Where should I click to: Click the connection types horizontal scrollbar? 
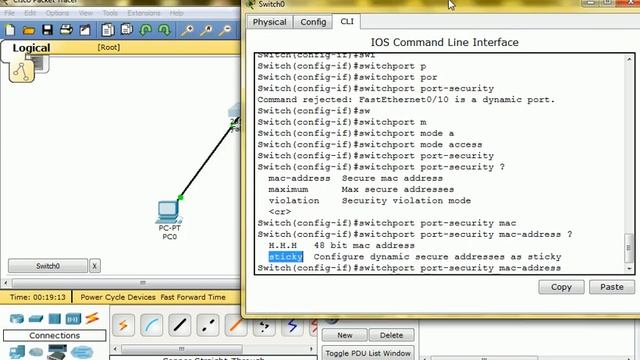coord(182,349)
